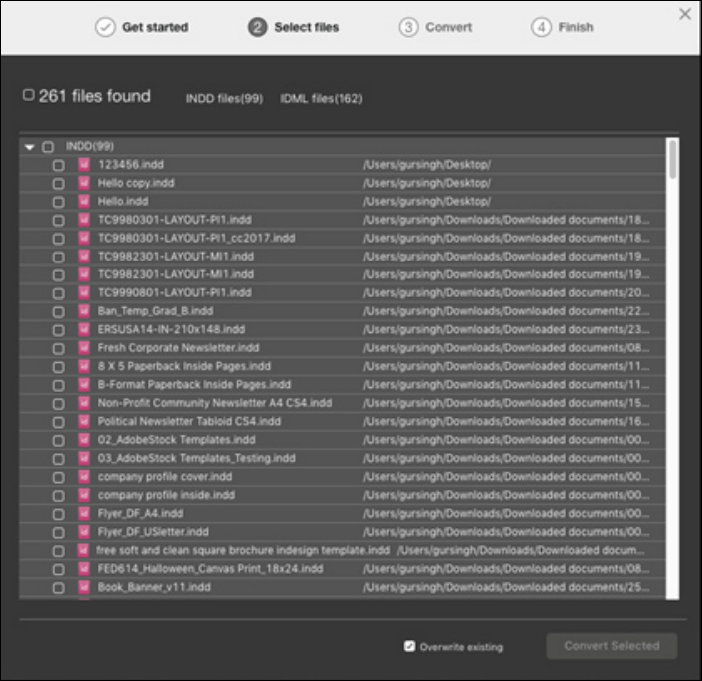Viewport: 702px width, 681px height.
Task: Toggle the Overwrite existing checkbox
Action: pyautogui.click(x=409, y=646)
